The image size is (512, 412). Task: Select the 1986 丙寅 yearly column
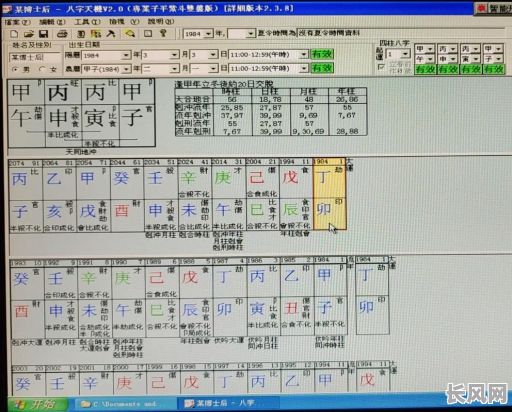(263, 296)
